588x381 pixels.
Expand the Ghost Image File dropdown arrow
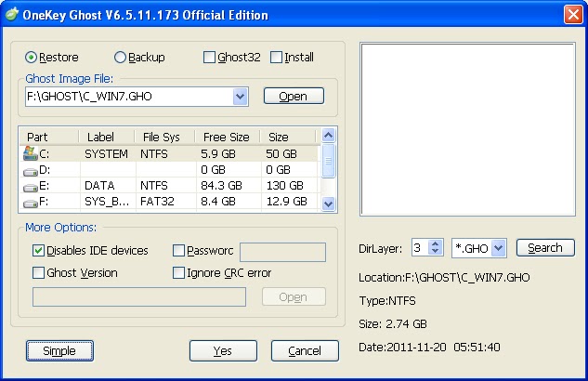point(240,97)
